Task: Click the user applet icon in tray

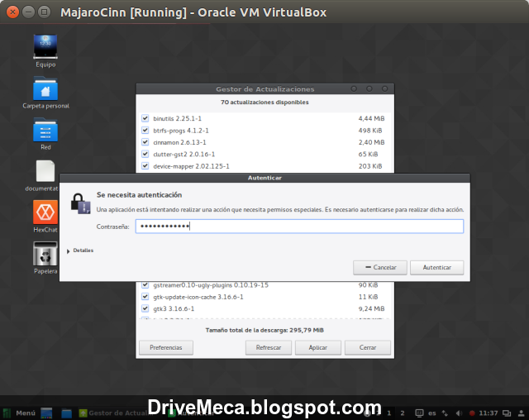Action: pyautogui.click(x=522, y=413)
